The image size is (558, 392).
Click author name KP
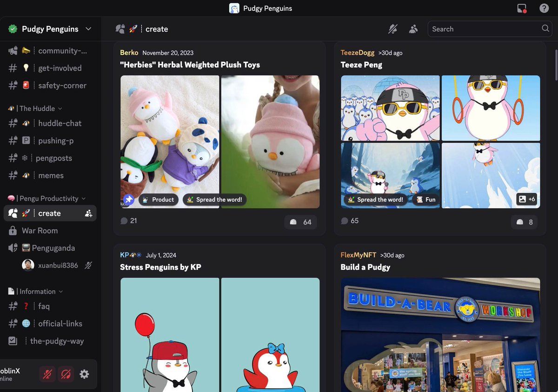[124, 255]
